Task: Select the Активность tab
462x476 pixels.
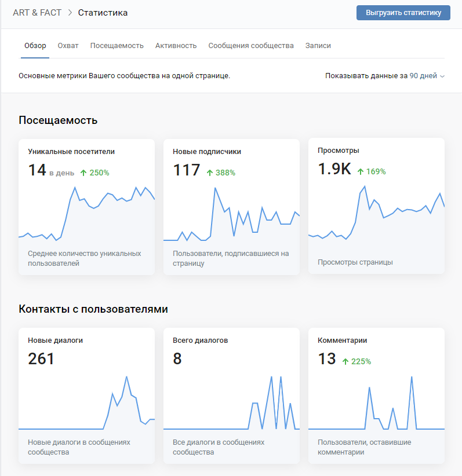Action: point(176,46)
